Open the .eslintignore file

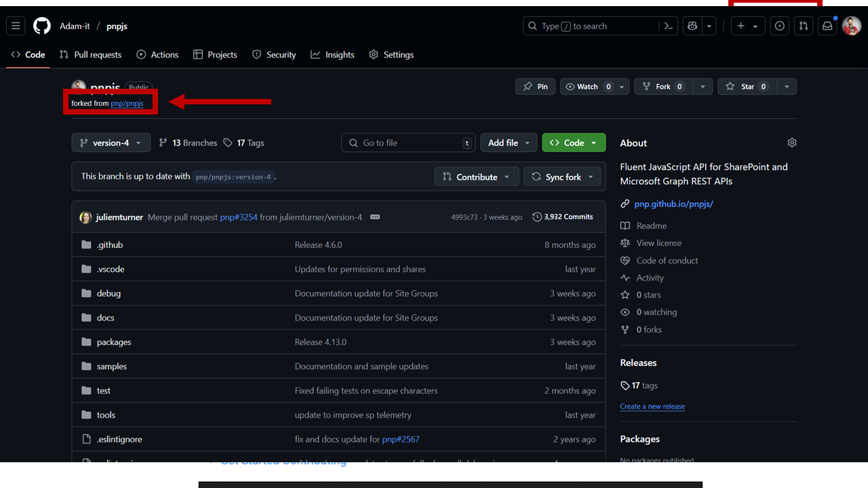(119, 439)
